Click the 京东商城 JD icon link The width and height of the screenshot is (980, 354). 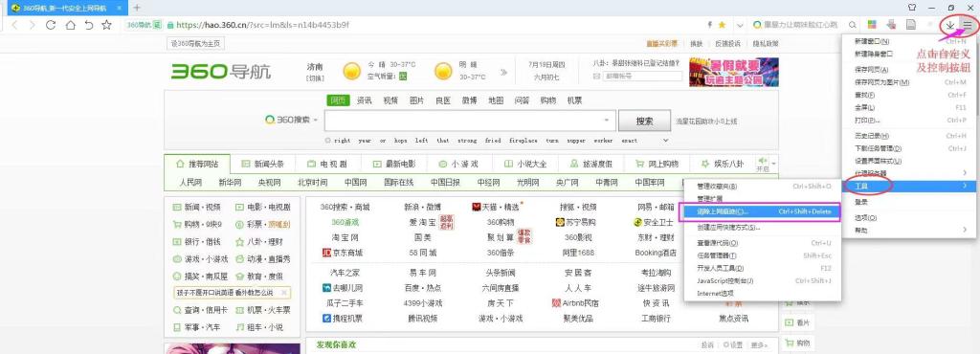[326, 253]
